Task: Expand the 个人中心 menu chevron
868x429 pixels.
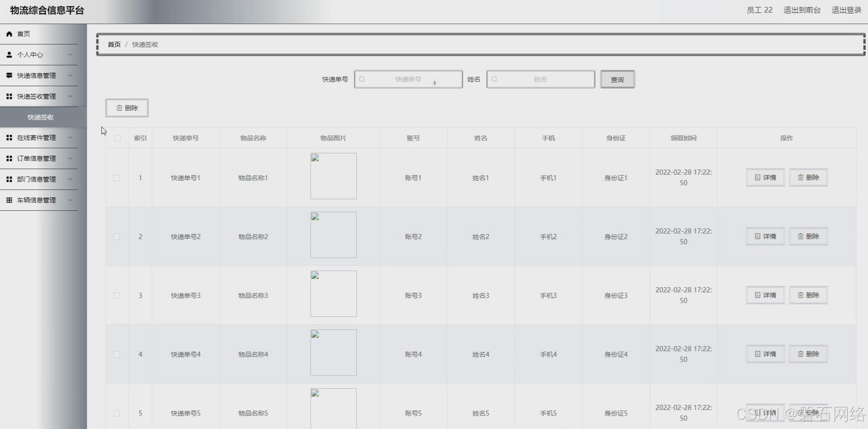Action: pos(70,54)
